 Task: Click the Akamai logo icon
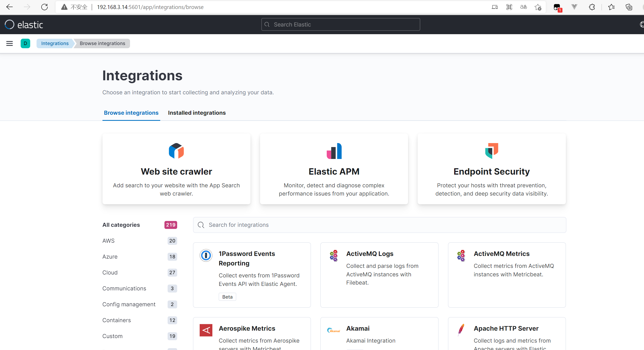334,330
